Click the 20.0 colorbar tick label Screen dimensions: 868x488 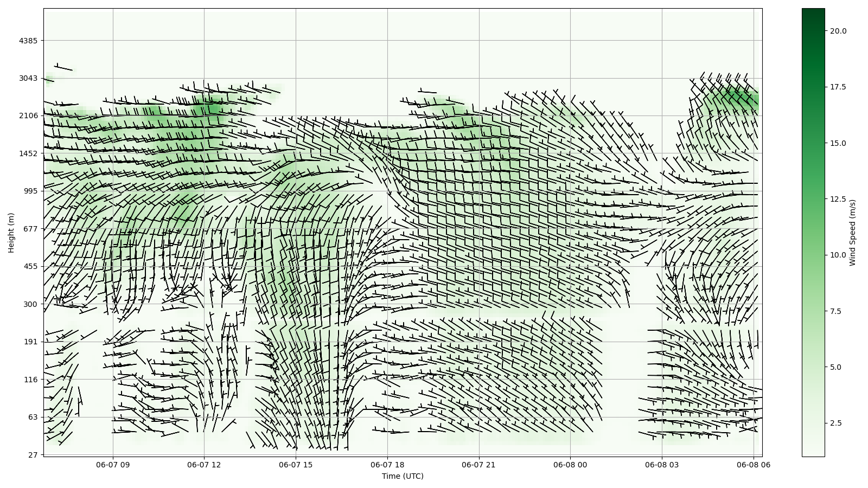click(x=838, y=31)
